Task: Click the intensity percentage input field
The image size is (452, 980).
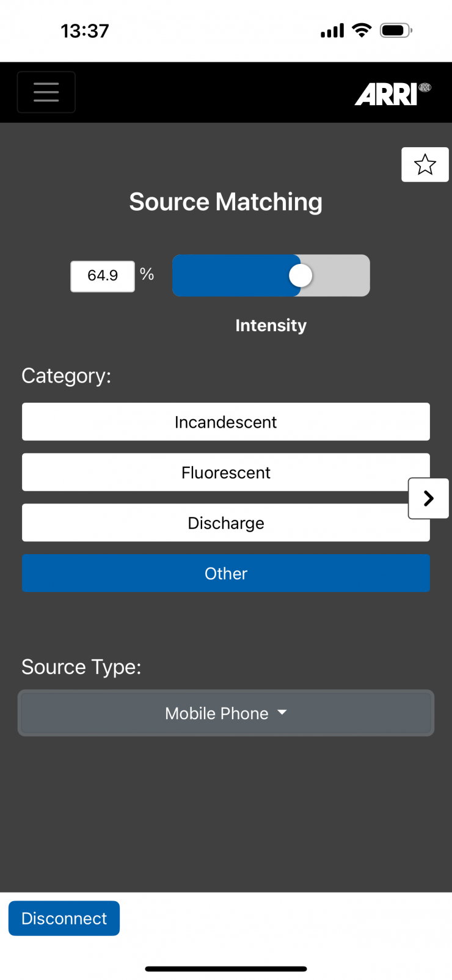Action: click(x=103, y=276)
